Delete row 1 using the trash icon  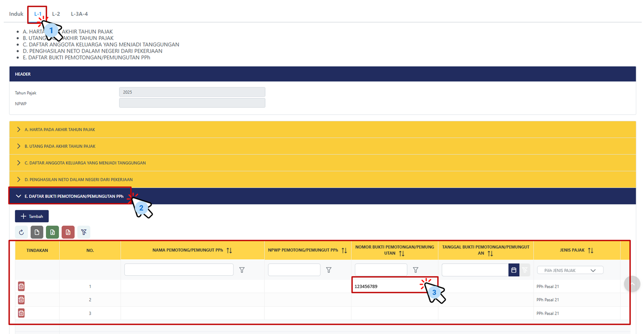21,286
